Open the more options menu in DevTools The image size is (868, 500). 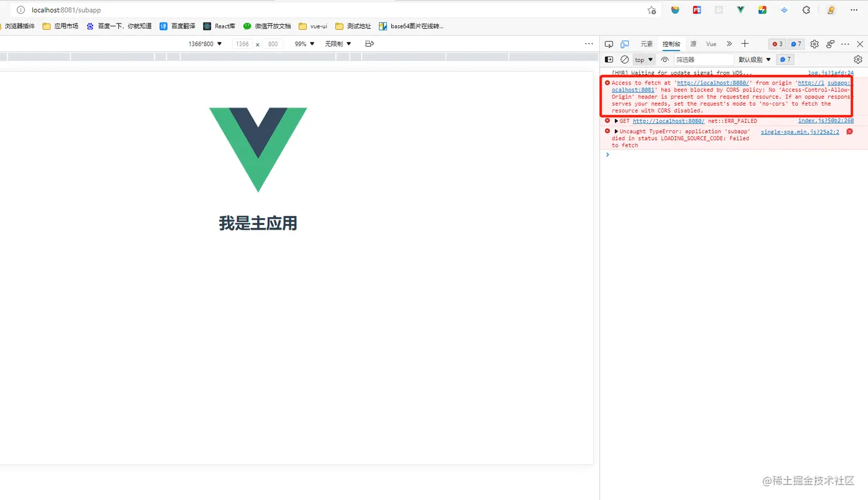coord(846,44)
